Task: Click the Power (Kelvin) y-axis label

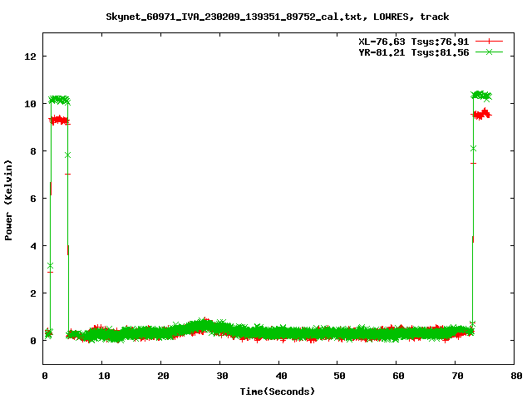Action: click(x=9, y=200)
